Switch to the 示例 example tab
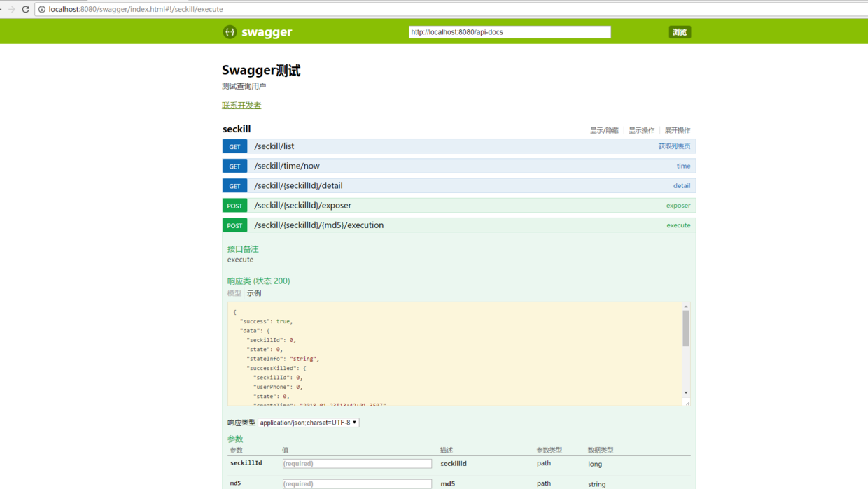868x489 pixels. click(x=254, y=293)
